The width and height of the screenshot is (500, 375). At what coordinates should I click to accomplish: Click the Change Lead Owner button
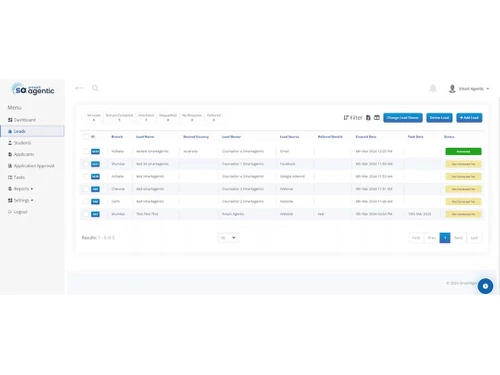click(403, 118)
